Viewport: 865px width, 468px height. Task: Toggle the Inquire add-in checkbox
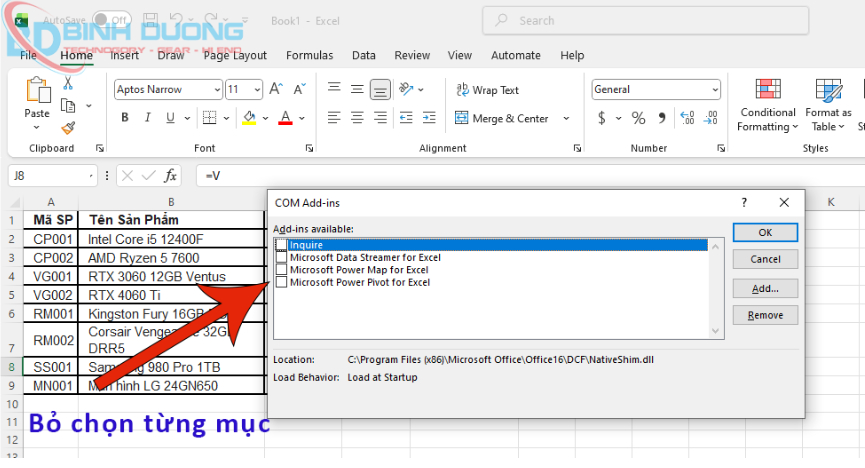[282, 245]
